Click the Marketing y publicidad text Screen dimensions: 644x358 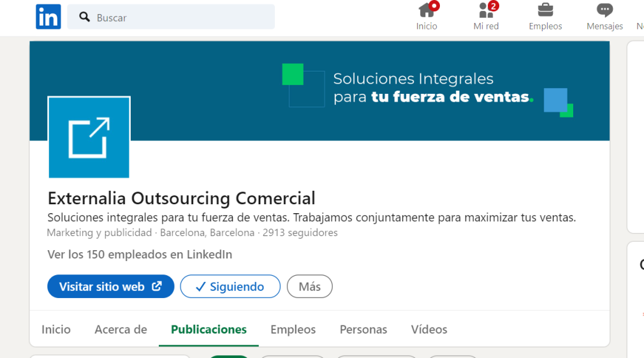pos(99,233)
